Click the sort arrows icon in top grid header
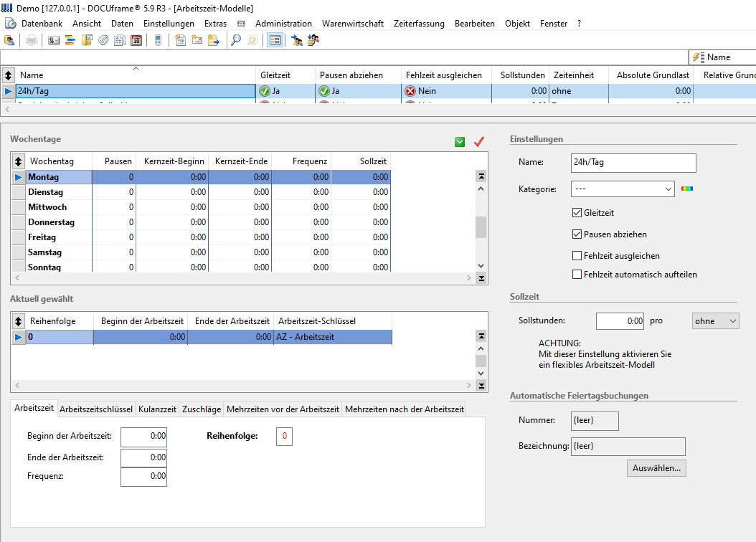 tap(8, 75)
